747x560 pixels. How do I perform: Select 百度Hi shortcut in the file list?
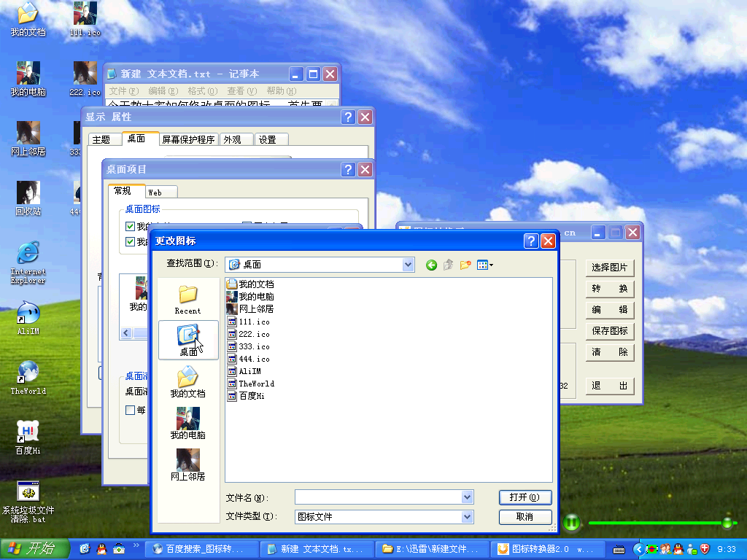pyautogui.click(x=246, y=396)
